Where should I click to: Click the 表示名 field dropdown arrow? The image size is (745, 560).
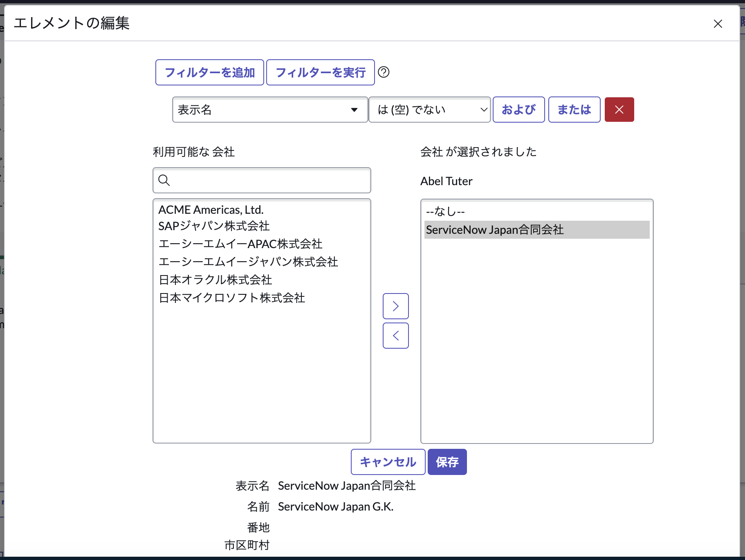pyautogui.click(x=353, y=110)
